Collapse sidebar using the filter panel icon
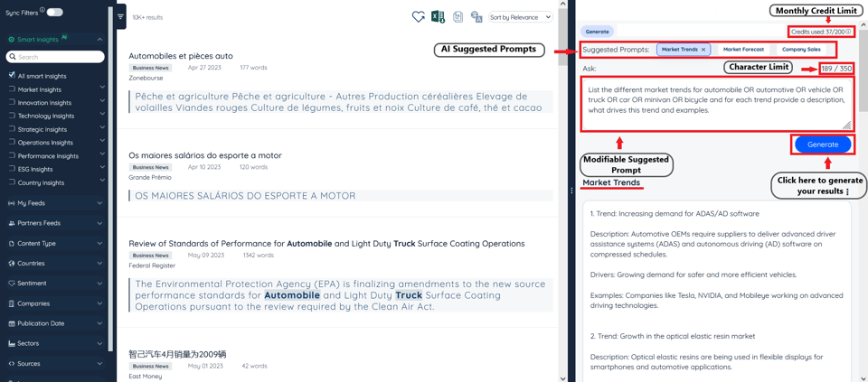Screen dimensions: 868x382 (x=121, y=16)
